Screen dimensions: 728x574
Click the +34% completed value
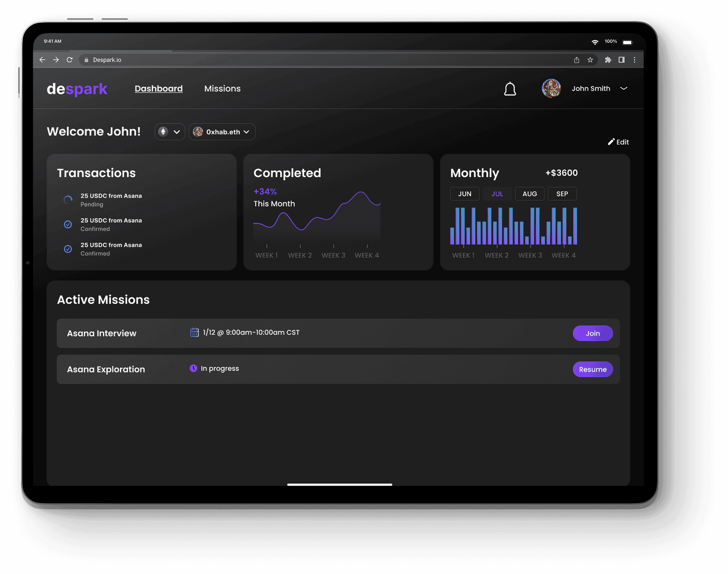pyautogui.click(x=265, y=192)
